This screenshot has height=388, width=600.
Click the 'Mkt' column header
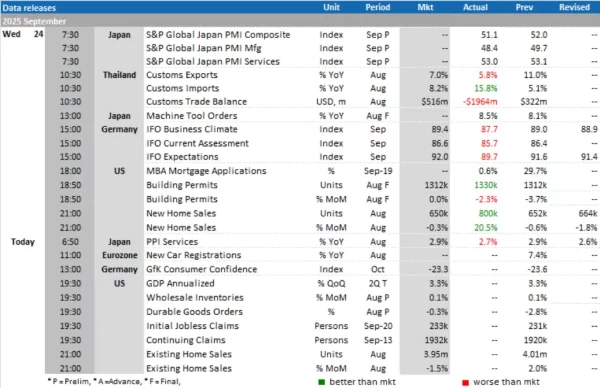[x=425, y=7]
